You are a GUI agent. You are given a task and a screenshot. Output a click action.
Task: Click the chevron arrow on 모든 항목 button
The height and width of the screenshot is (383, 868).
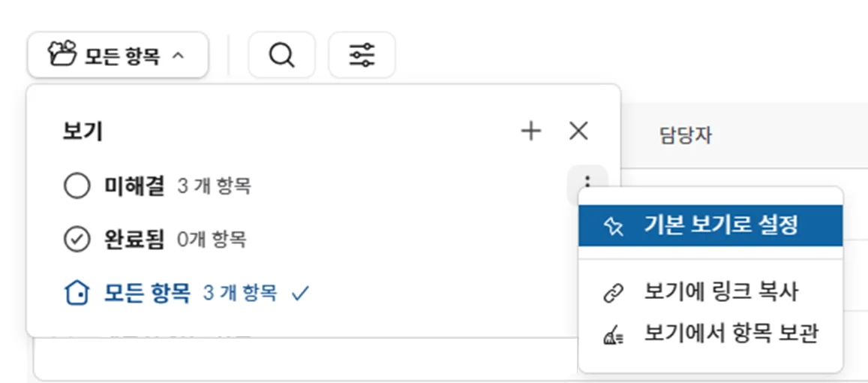coord(178,56)
